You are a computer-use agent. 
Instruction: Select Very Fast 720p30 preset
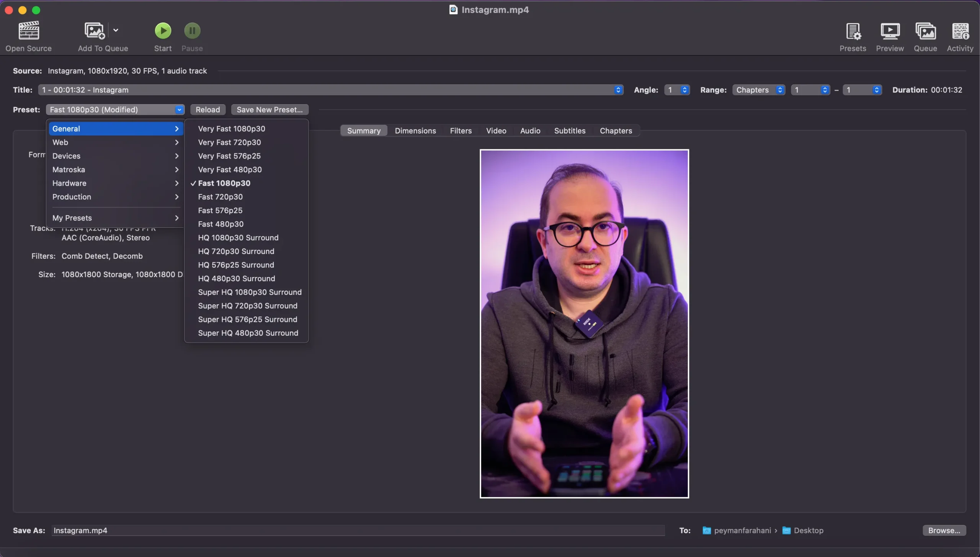click(229, 142)
